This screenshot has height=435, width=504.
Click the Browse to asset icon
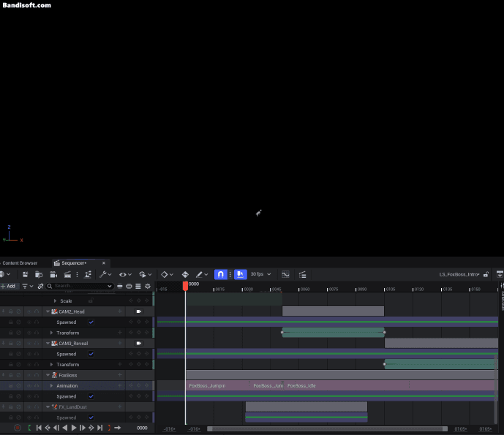(x=39, y=274)
